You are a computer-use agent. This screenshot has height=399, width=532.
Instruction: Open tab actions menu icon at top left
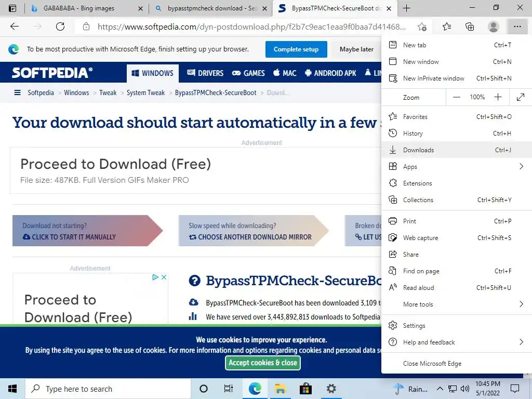(x=12, y=8)
